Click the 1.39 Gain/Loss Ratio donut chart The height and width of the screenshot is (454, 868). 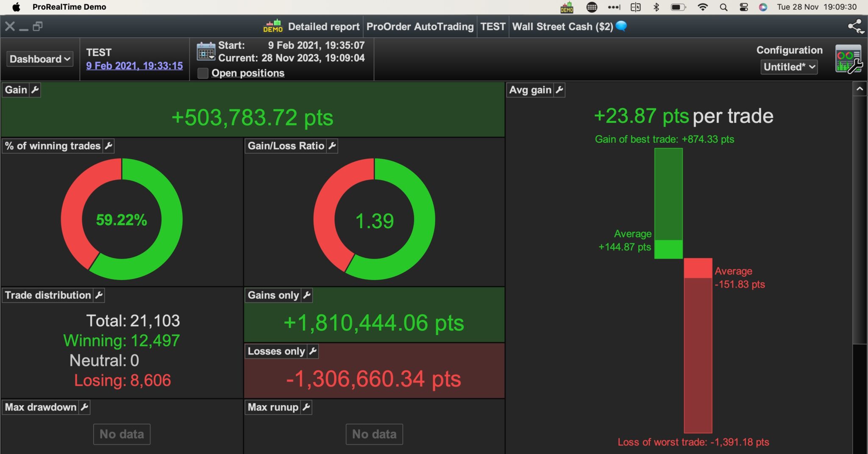click(374, 219)
